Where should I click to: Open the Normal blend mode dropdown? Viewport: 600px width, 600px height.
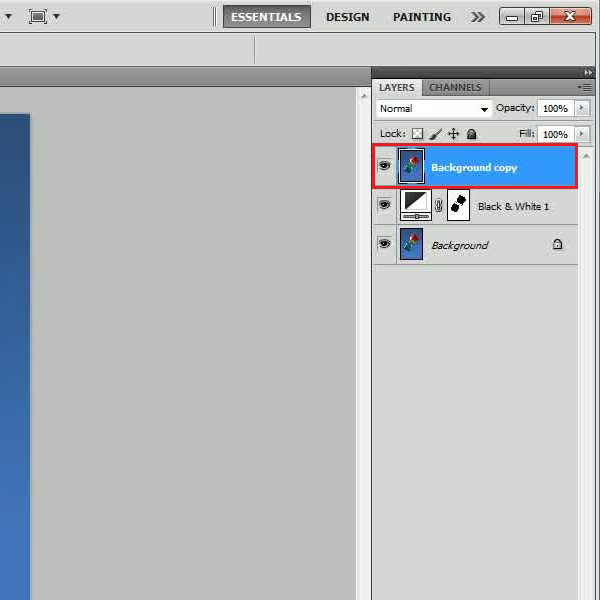click(434, 109)
